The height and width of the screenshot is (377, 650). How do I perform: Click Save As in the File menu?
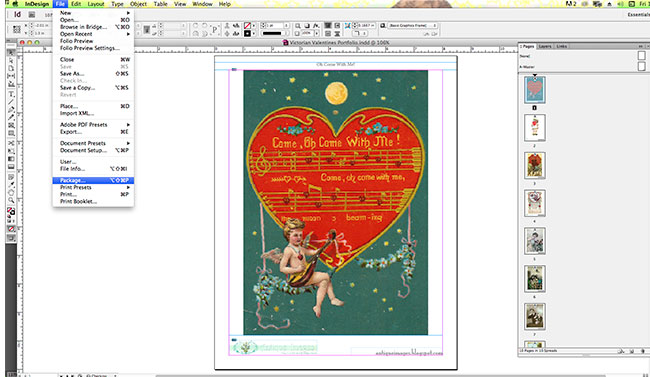pos(93,74)
